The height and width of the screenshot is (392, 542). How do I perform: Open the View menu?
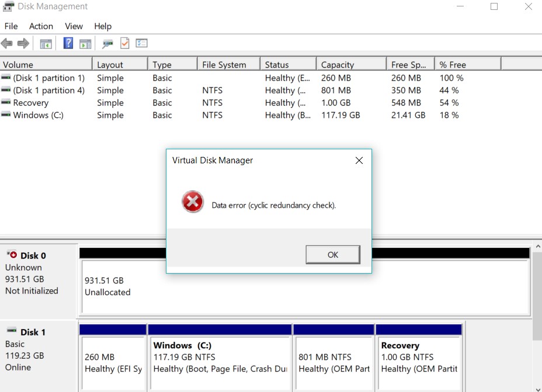point(74,26)
